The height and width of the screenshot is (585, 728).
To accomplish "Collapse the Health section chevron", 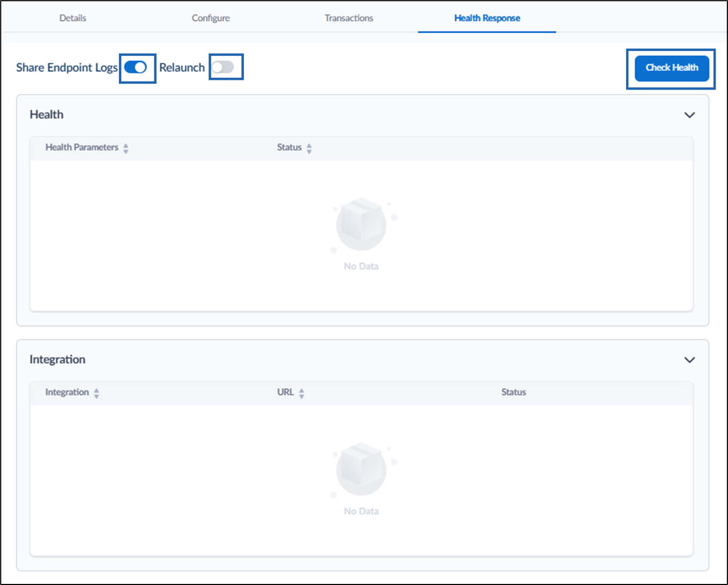I will pos(690,115).
